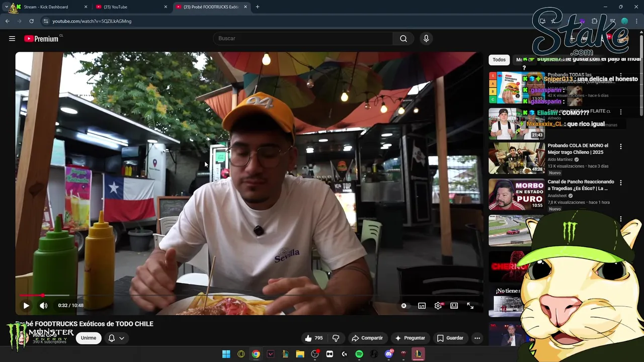Go back in browser history
This screenshot has width=644, height=362.
(7, 21)
